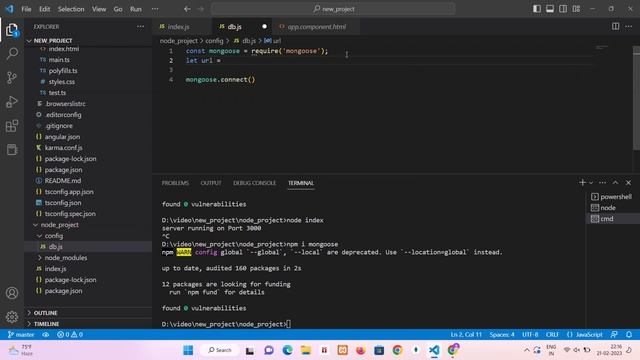Screen dimensions: 640x360
Task: Open the Run menu
Action: coord(136,9)
